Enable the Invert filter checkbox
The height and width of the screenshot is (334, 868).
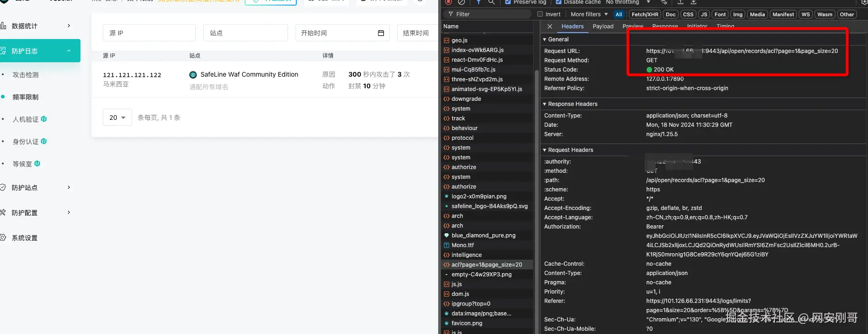[540, 14]
